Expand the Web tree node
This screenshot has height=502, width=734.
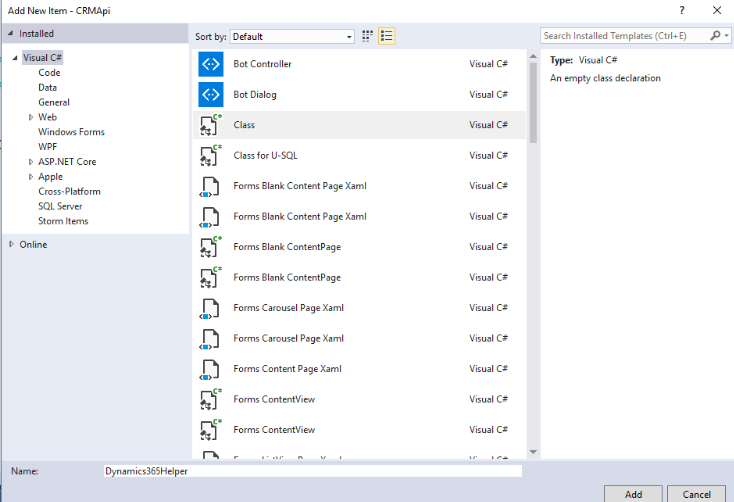tap(31, 118)
